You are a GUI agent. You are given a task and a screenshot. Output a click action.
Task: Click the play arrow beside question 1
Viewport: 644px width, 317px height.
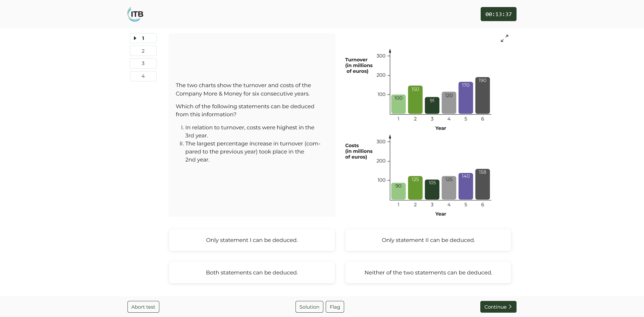point(135,38)
